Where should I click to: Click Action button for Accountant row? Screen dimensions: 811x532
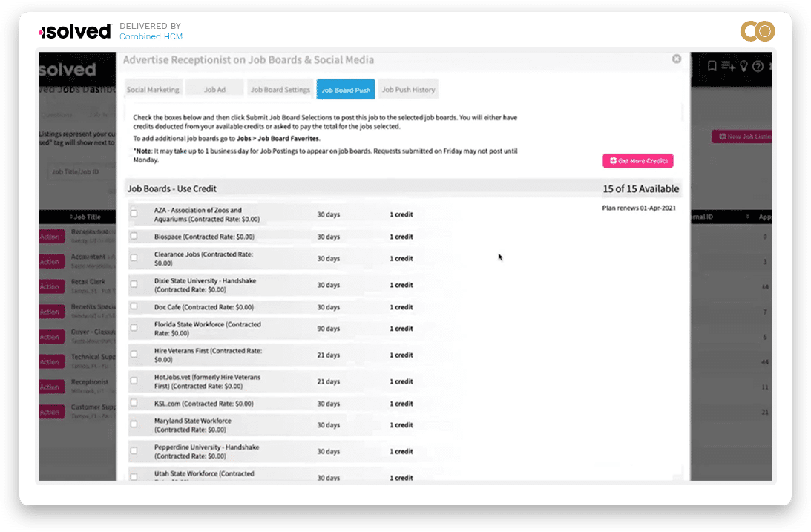[51, 262]
